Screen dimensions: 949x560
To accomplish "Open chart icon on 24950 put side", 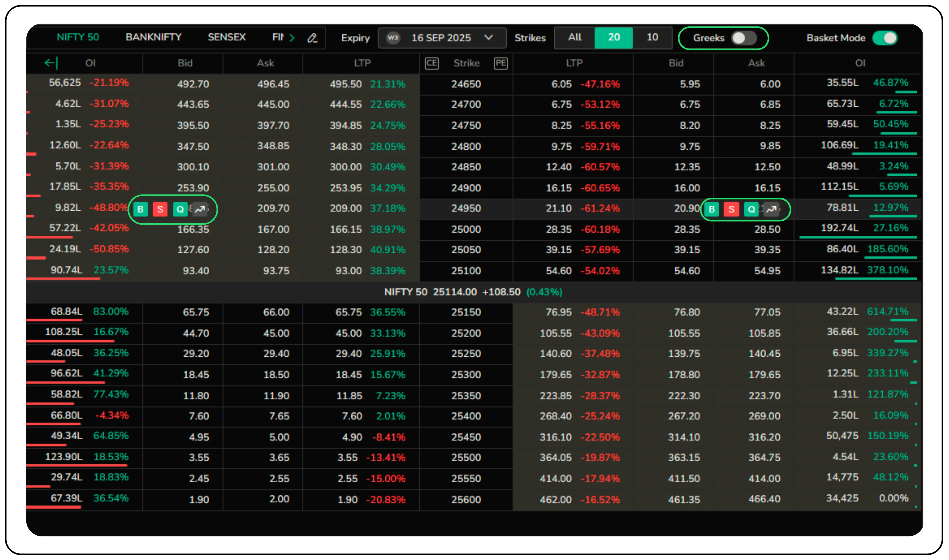I will pyautogui.click(x=771, y=209).
